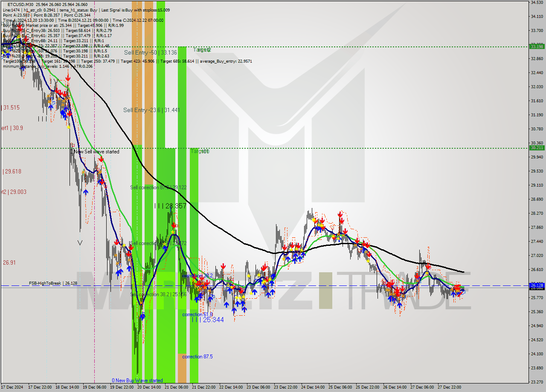This screenshot has height=392, width=546.
Task: Click the '21 Dec 22:00' time axis label
Action: (204, 388)
